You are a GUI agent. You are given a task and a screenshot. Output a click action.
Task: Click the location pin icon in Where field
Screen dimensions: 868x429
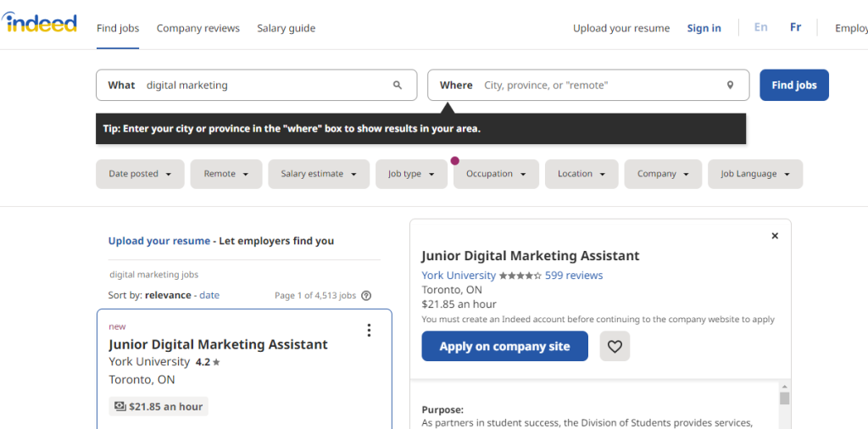point(730,86)
